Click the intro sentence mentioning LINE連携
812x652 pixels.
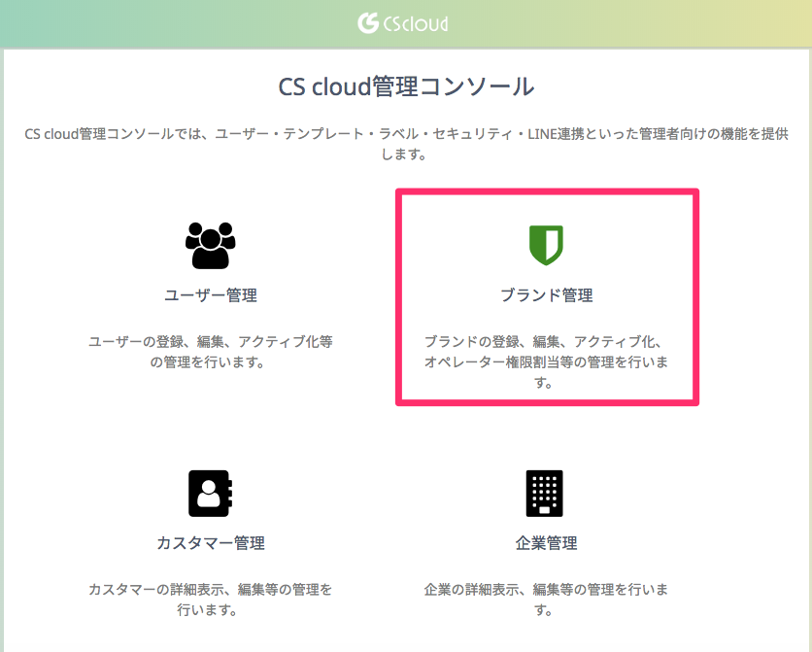tap(406, 144)
